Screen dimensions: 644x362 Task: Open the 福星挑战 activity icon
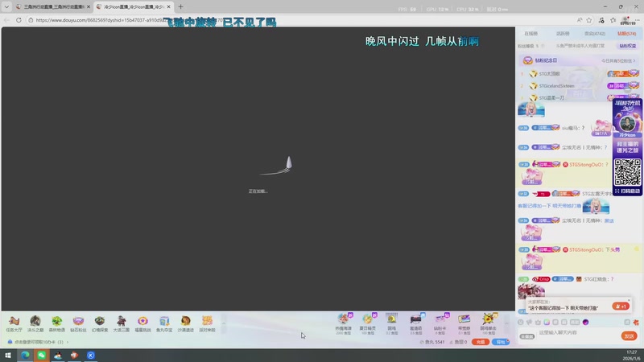[142, 323]
